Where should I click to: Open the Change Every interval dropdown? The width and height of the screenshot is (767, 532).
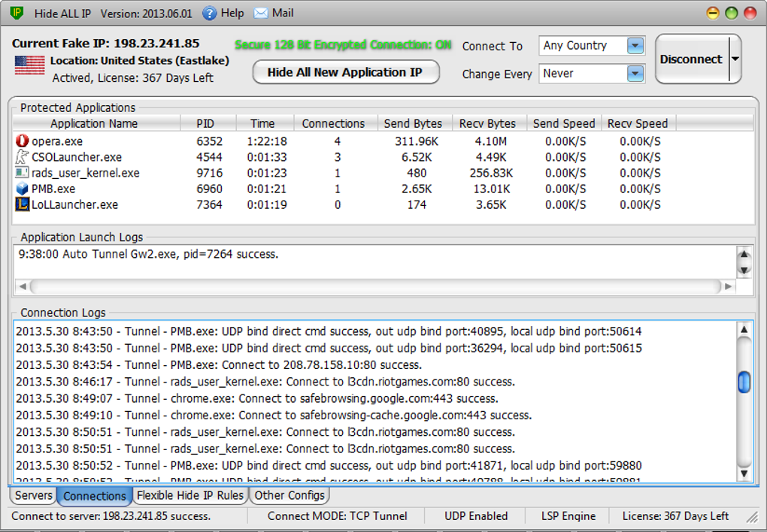635,74
